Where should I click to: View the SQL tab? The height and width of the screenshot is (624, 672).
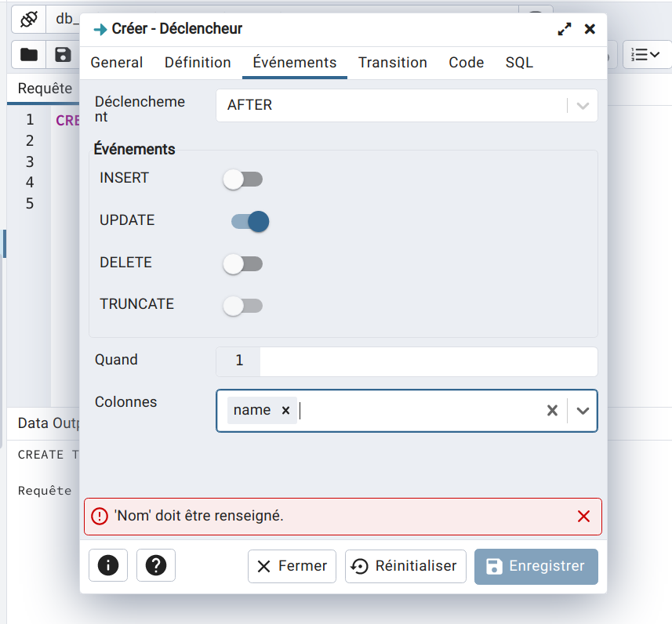click(x=519, y=63)
